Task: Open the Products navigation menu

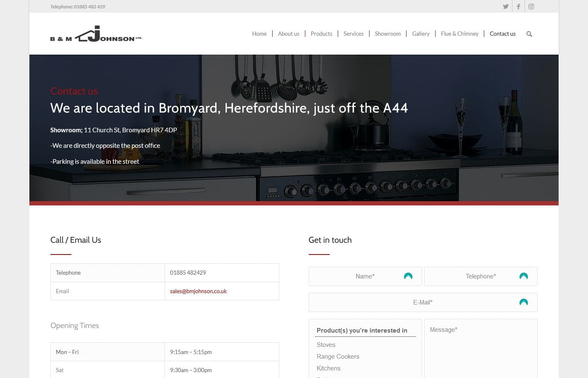Action: (321, 34)
